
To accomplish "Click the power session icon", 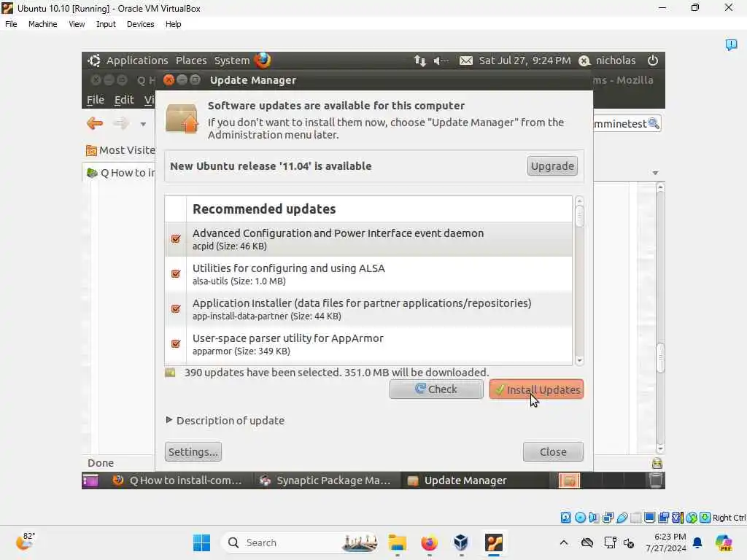I will (x=653, y=61).
